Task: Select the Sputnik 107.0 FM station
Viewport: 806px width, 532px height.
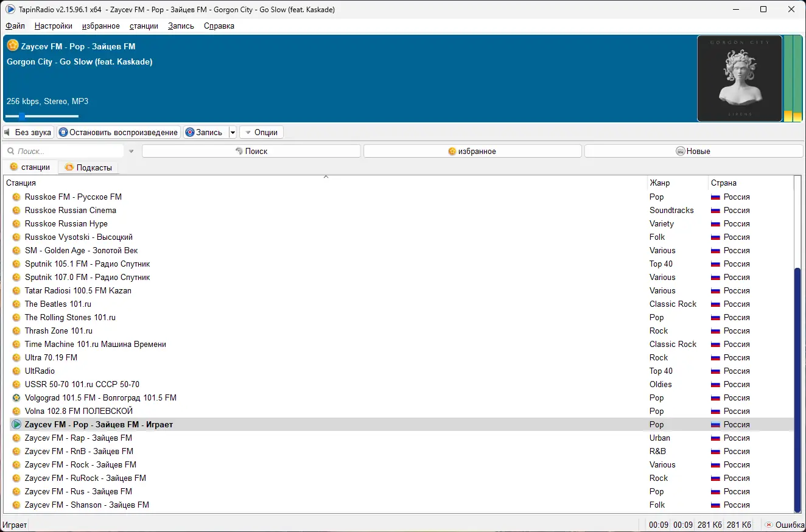Action: coord(87,278)
